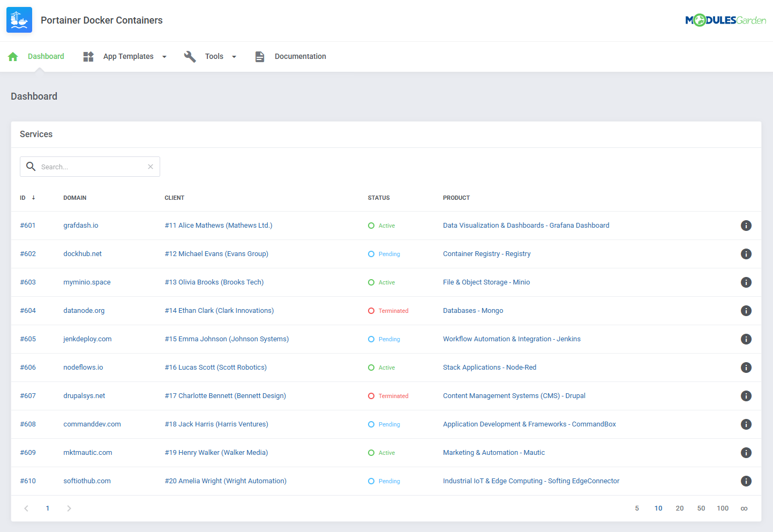This screenshot has height=532, width=773.
Task: Open the Tools dropdown menu
Action: pyautogui.click(x=234, y=56)
